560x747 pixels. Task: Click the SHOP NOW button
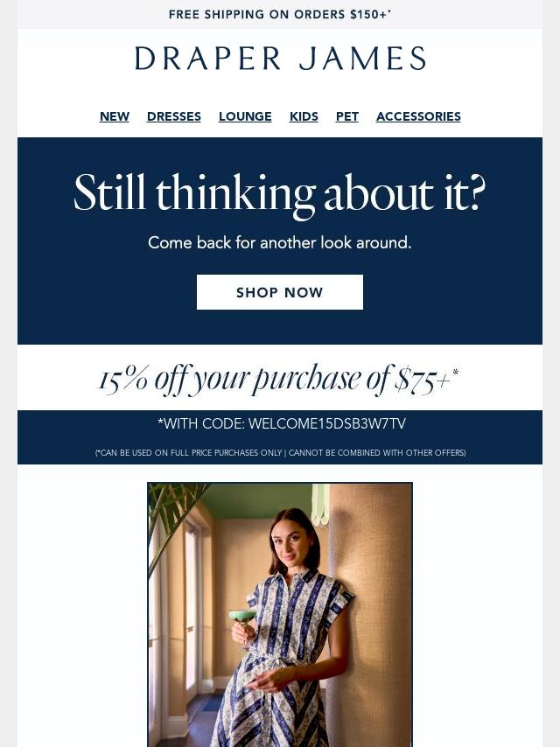[280, 292]
